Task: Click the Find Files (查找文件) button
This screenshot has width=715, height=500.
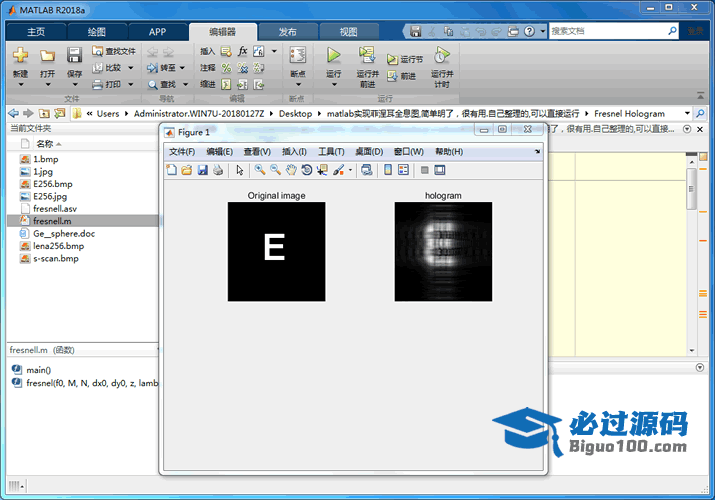Action: 114,51
